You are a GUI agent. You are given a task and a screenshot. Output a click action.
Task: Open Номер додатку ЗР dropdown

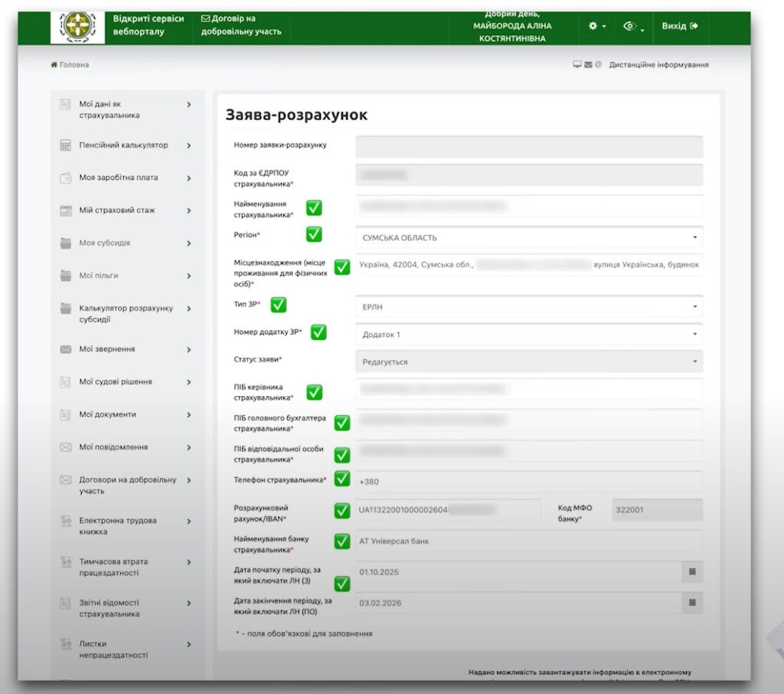pos(528,335)
